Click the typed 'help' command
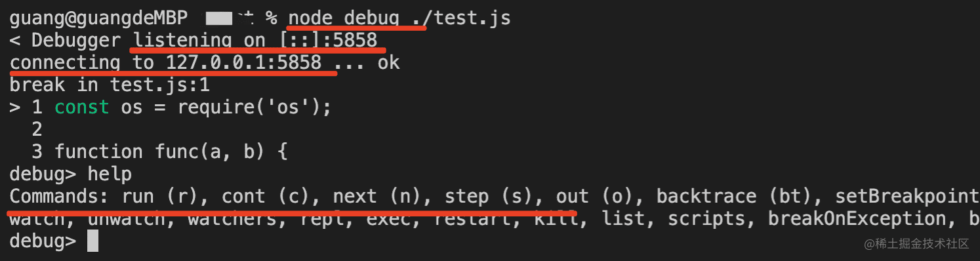This screenshot has height=261, width=980. pos(110,174)
